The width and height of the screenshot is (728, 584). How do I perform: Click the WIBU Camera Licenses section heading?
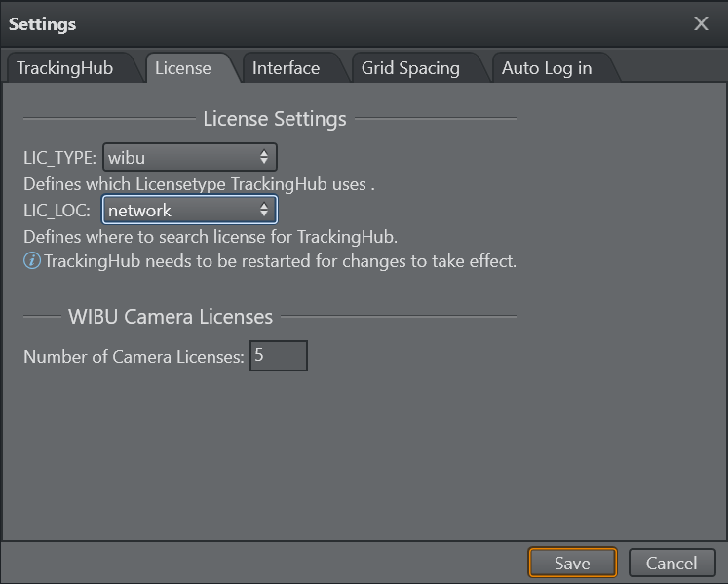[171, 316]
